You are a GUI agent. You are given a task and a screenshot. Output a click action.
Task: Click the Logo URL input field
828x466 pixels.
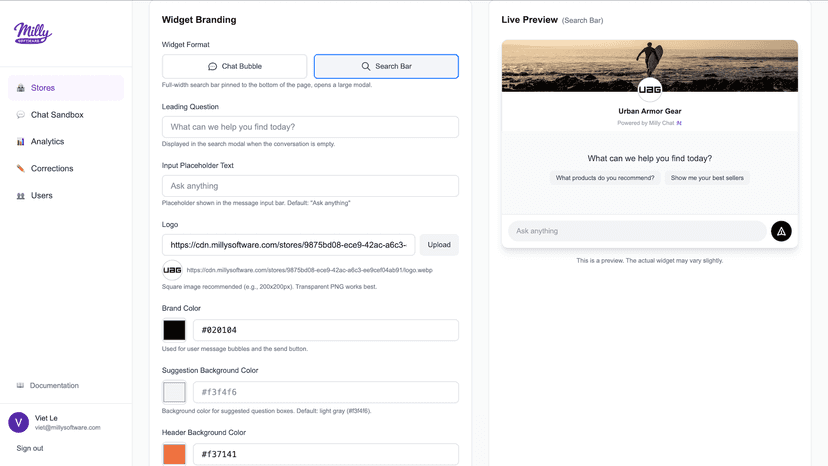288,245
